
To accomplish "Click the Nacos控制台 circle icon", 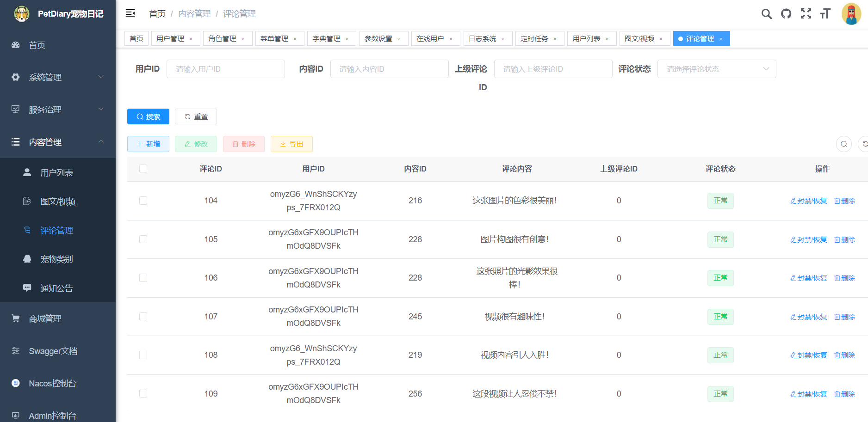I will coord(16,383).
